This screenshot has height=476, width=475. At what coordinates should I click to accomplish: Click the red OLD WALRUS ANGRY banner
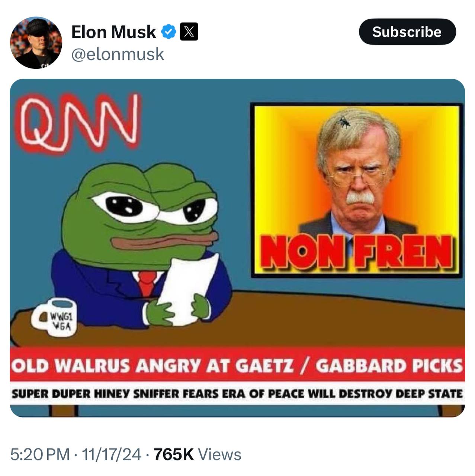pos(237,365)
